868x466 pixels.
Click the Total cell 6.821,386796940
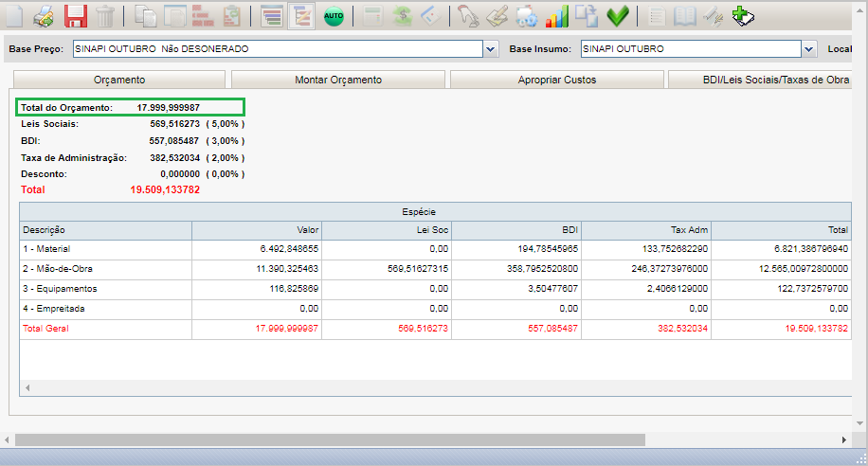coord(811,249)
